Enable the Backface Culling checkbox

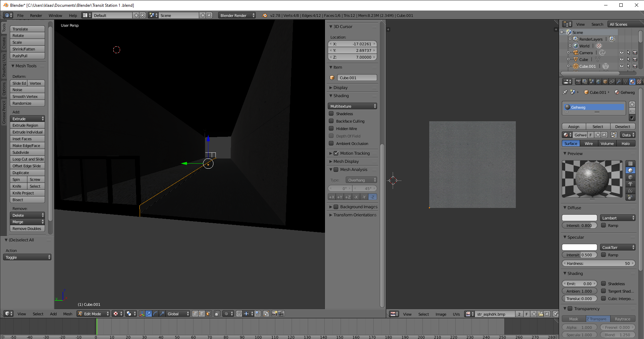click(x=331, y=121)
